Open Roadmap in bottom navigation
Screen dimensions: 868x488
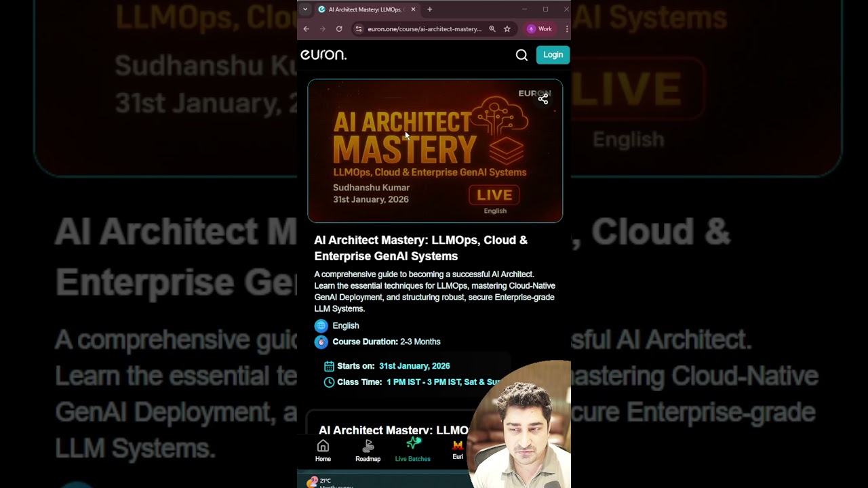[x=368, y=450]
